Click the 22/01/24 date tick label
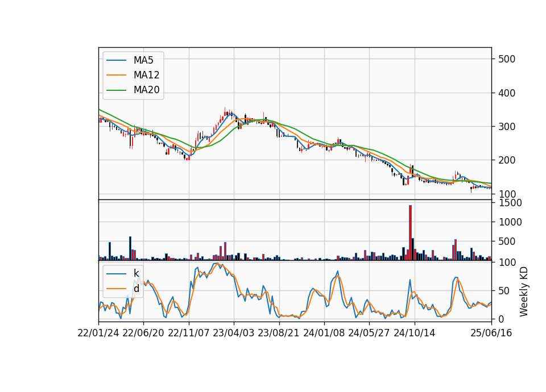This screenshot has height=392, width=546. click(98, 333)
